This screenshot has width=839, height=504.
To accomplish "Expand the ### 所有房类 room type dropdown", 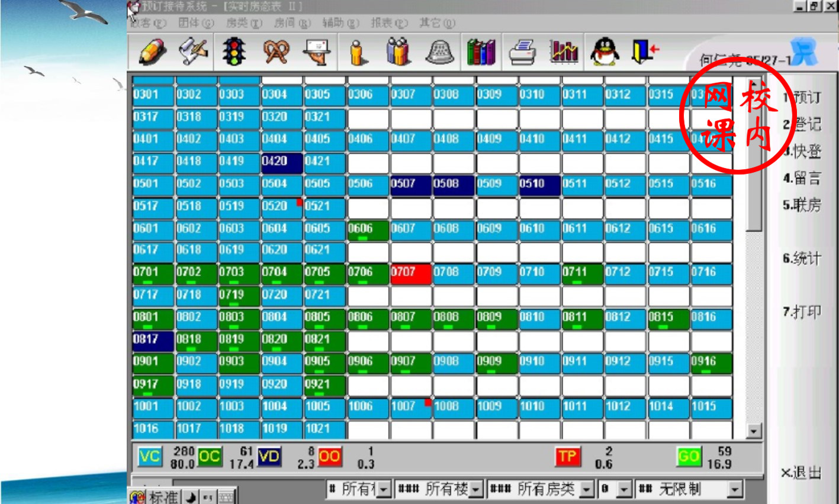I will click(587, 489).
